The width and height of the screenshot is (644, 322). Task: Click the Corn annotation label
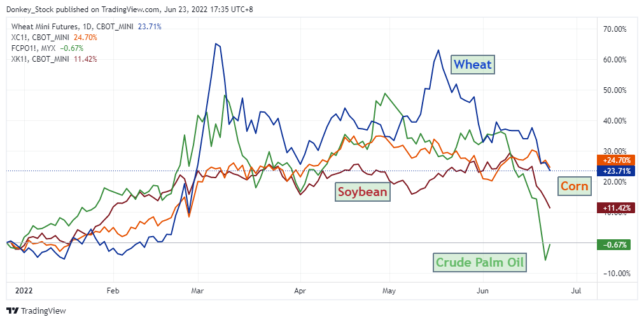pos(575,186)
